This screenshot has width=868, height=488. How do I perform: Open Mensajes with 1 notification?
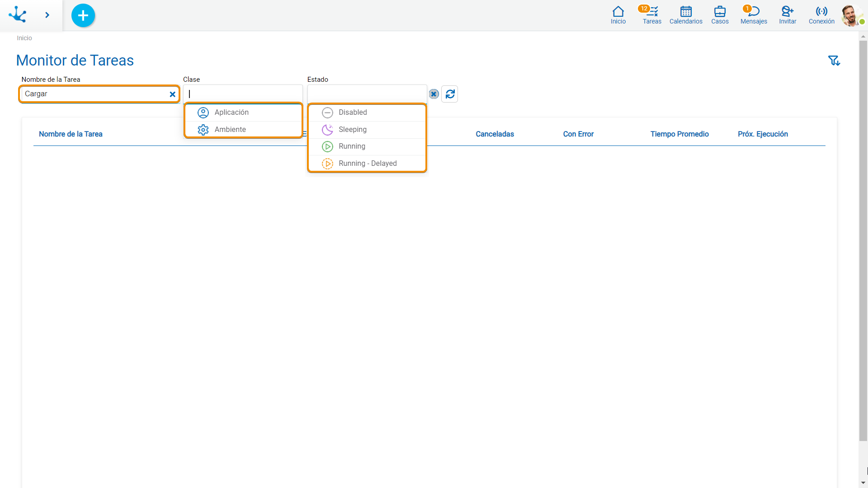click(754, 15)
